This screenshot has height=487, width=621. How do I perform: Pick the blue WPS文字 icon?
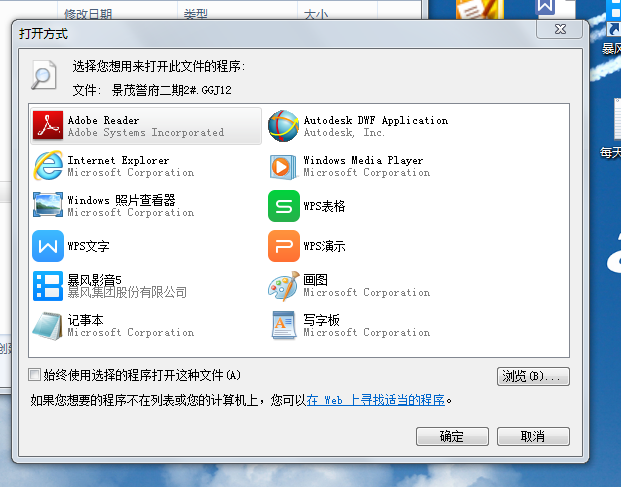(x=48, y=246)
